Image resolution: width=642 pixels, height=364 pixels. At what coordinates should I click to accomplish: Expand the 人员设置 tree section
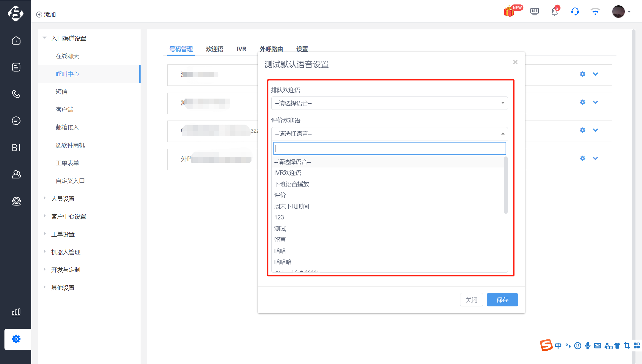[63, 199]
